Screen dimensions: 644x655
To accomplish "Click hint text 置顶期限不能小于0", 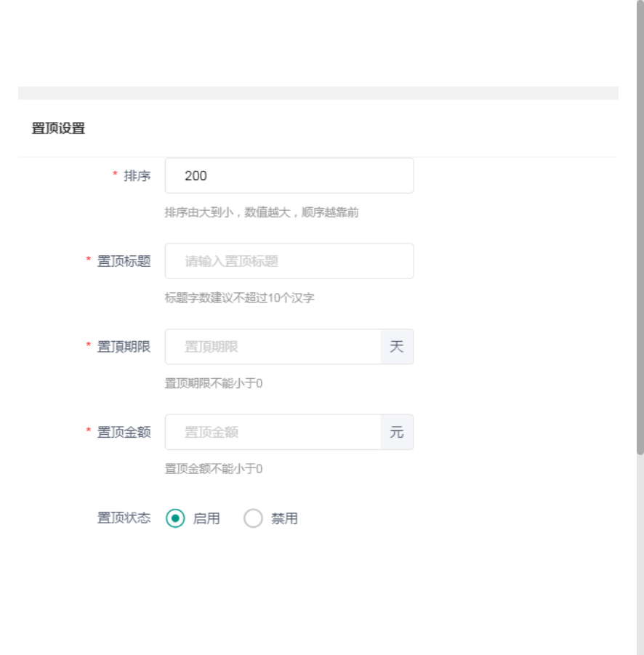I will [x=214, y=383].
